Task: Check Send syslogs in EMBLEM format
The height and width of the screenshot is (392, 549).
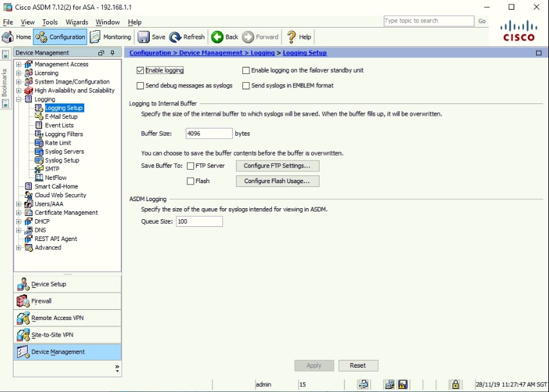Action: 246,85
